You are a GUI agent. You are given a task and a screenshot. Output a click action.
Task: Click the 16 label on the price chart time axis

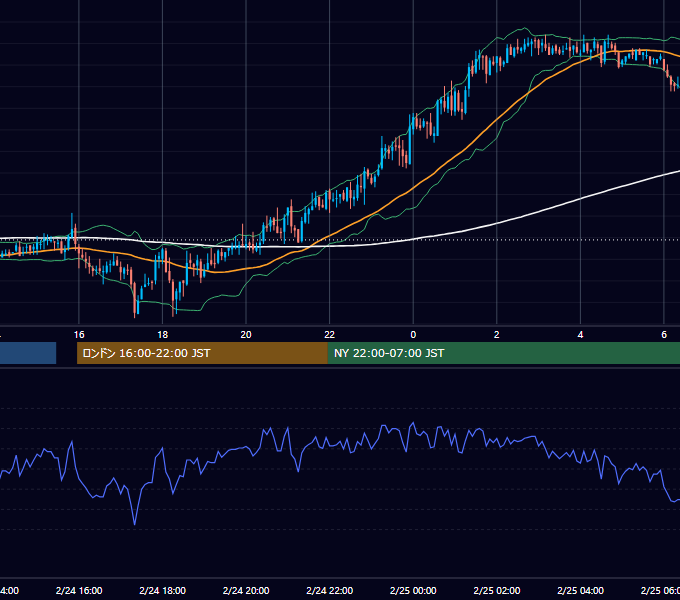click(79, 335)
